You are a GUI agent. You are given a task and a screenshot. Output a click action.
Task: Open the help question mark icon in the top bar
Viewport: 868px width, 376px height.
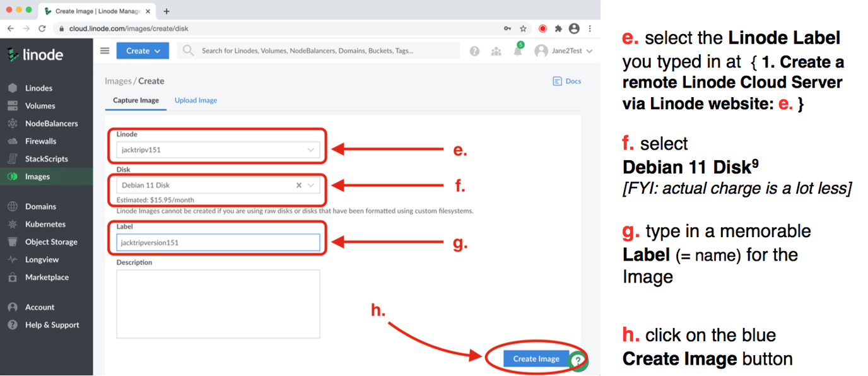click(x=474, y=51)
